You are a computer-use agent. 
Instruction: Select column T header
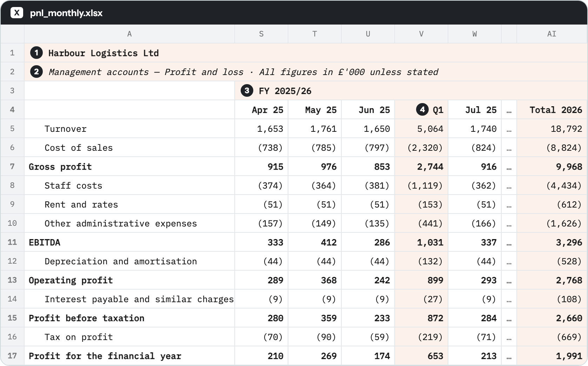pos(315,34)
